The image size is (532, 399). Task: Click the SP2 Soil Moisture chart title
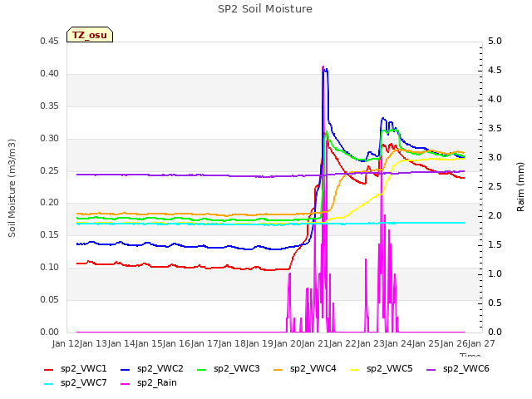[x=265, y=9]
